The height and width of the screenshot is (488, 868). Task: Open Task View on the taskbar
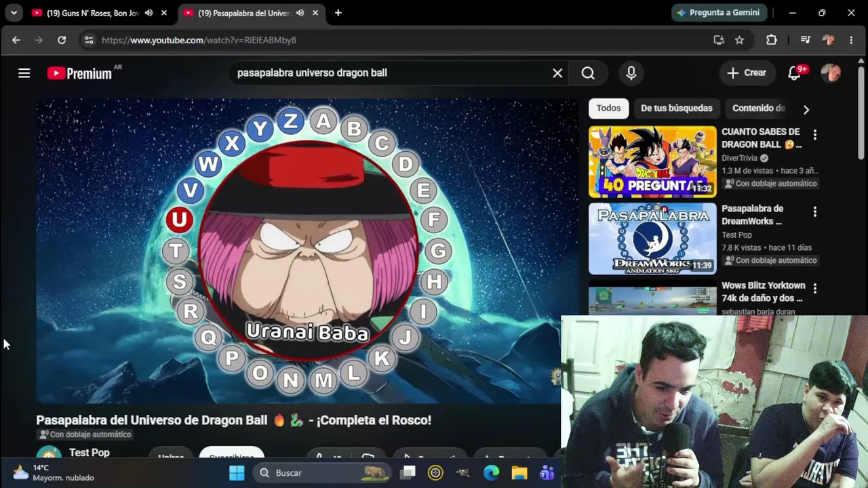[x=408, y=473]
